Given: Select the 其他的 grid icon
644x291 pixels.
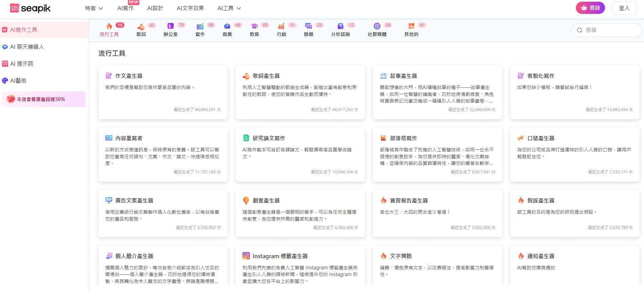Looking at the screenshot, I should click(x=411, y=26).
